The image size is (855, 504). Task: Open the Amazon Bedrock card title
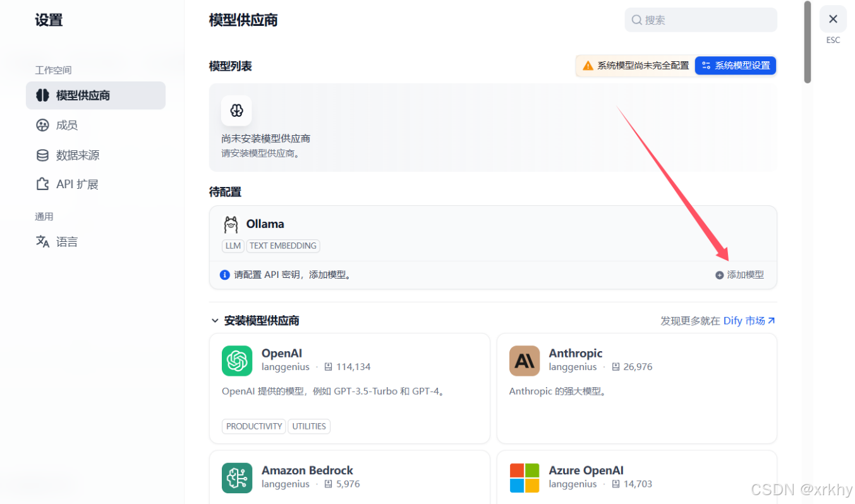307,471
